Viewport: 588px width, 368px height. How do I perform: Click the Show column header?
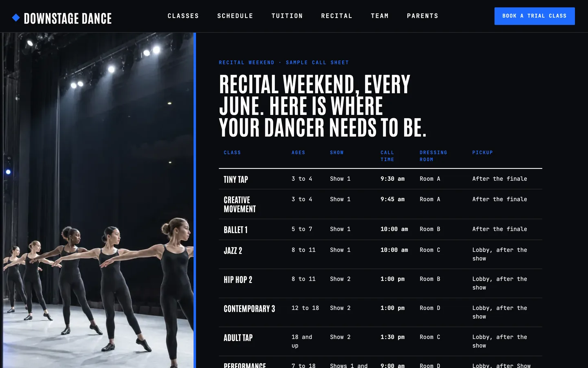click(x=337, y=153)
